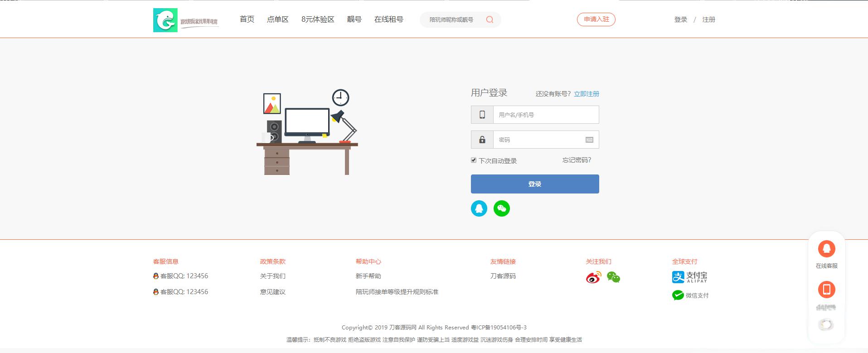Open the 刀客源码 friendly link

click(503, 276)
